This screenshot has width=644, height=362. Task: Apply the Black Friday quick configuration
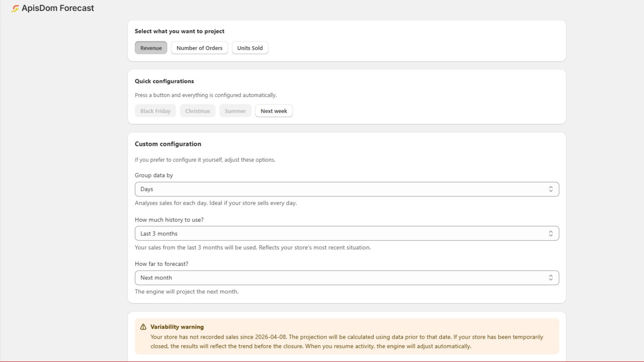155,111
